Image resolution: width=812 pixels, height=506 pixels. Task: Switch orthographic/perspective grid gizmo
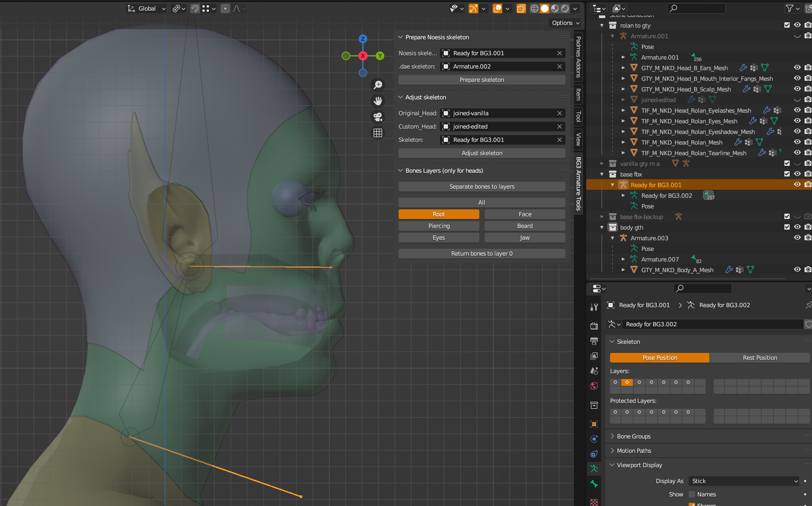point(378,133)
